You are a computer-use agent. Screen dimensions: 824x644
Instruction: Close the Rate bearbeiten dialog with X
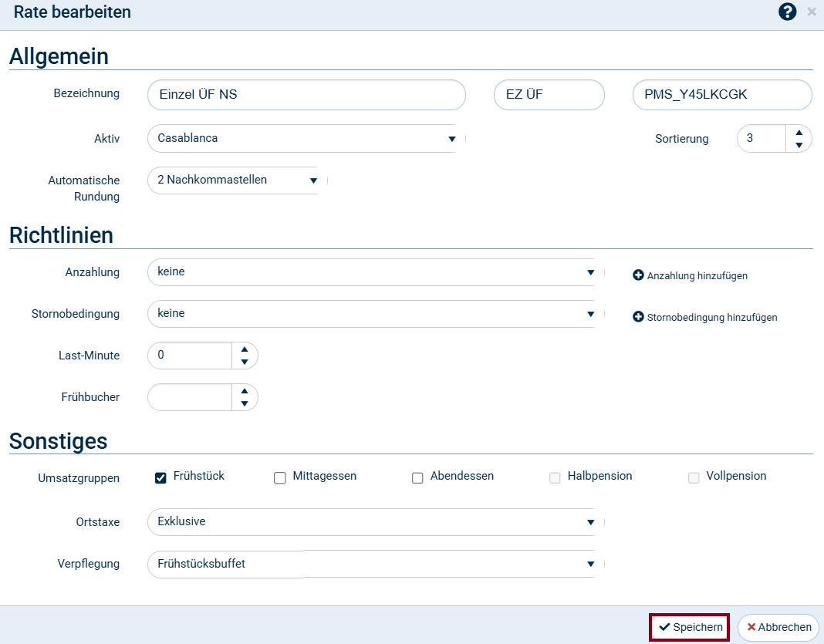point(811,12)
